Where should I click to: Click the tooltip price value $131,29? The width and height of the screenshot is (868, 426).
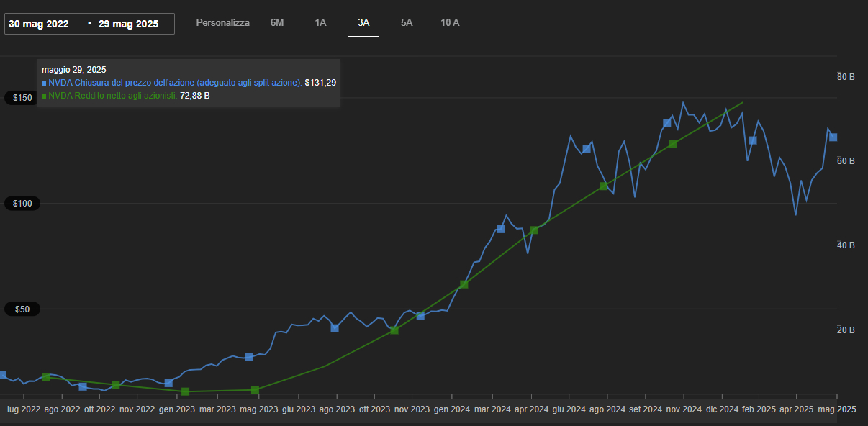tap(320, 83)
